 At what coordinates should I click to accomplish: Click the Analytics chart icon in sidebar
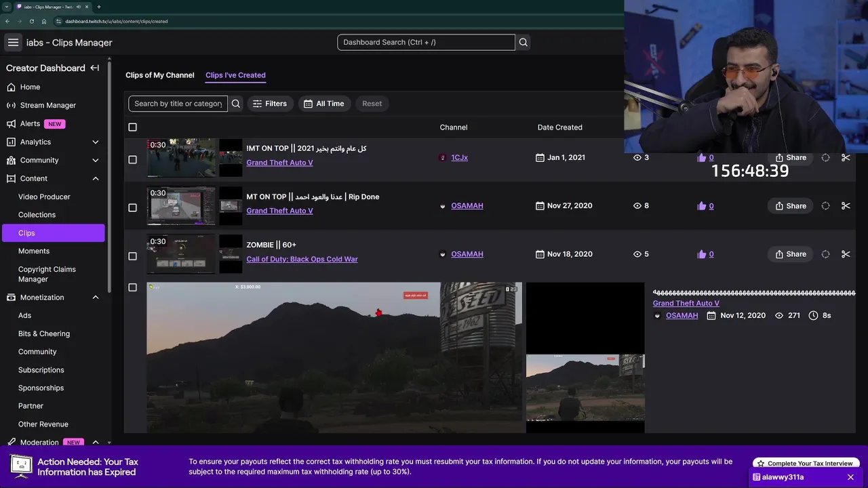click(11, 142)
